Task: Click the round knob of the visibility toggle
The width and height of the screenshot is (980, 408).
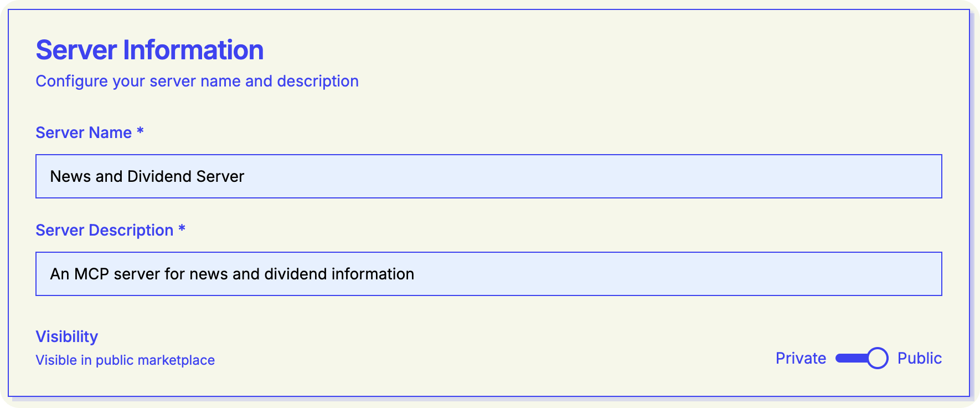Action: (x=878, y=358)
